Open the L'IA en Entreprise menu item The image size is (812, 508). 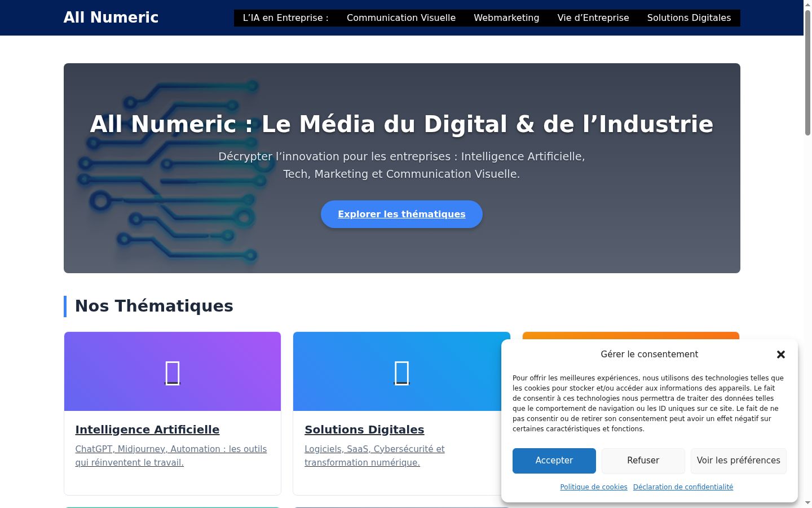pyautogui.click(x=286, y=17)
